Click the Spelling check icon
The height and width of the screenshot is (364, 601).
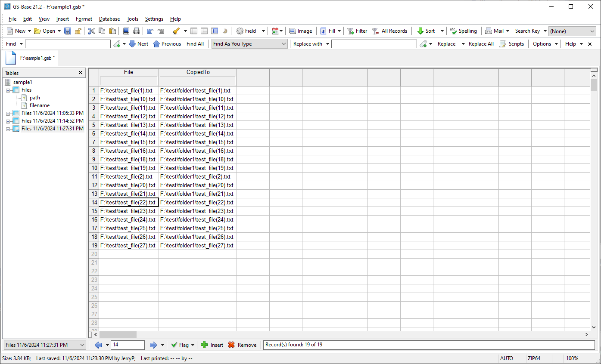(453, 31)
